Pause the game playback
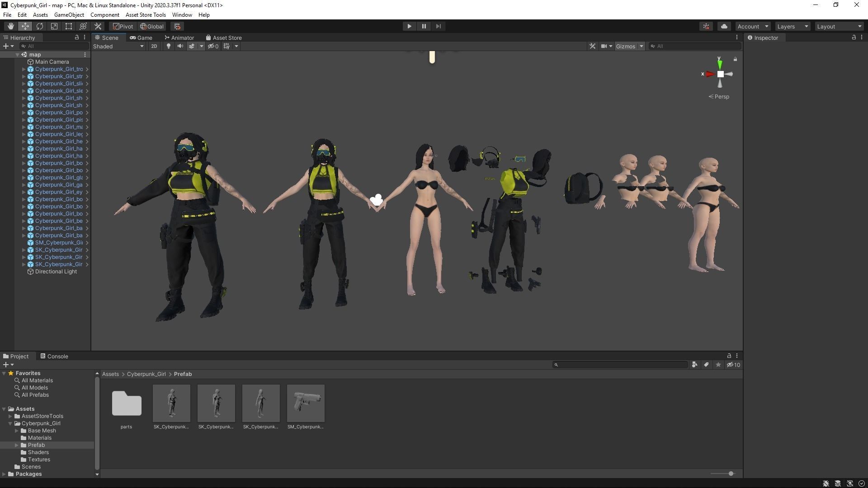 (424, 26)
